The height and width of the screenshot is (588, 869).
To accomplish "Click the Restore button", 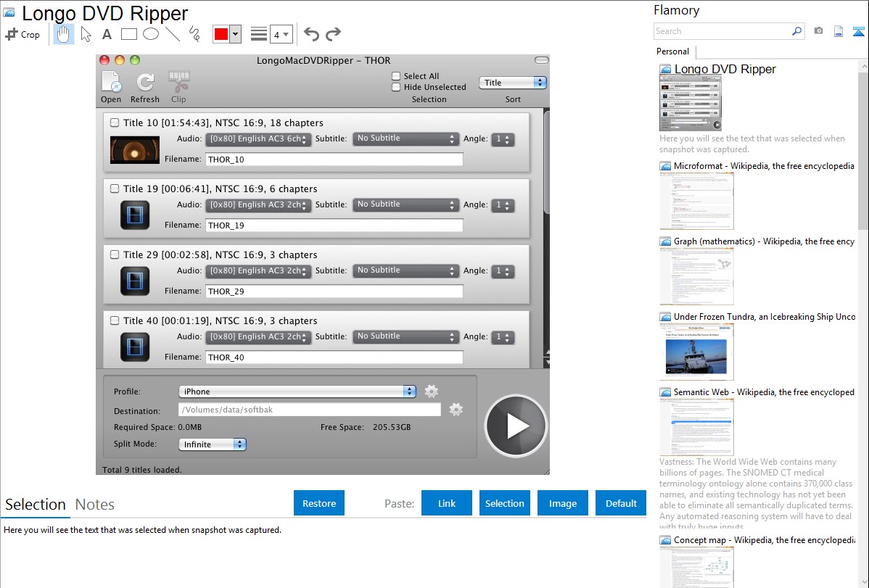I will click(x=319, y=502).
